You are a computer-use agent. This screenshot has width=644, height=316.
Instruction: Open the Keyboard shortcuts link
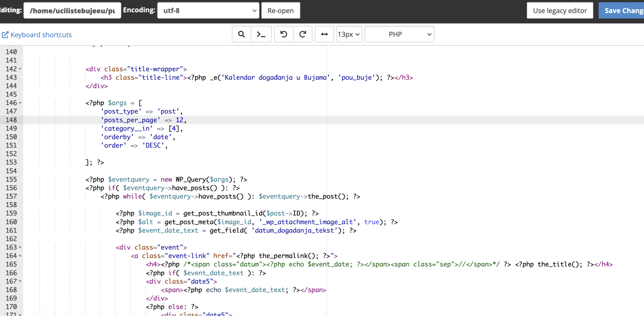coord(41,35)
